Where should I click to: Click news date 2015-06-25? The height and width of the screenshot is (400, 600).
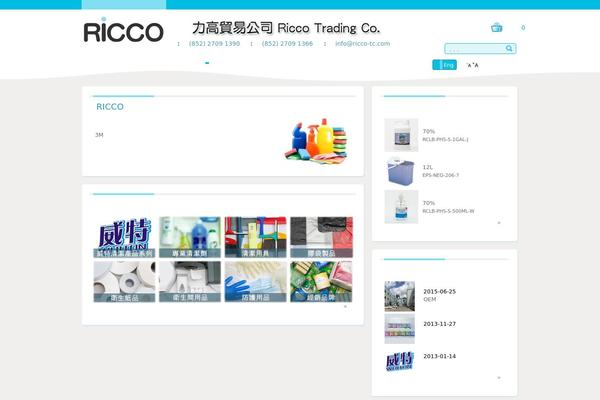click(x=440, y=291)
